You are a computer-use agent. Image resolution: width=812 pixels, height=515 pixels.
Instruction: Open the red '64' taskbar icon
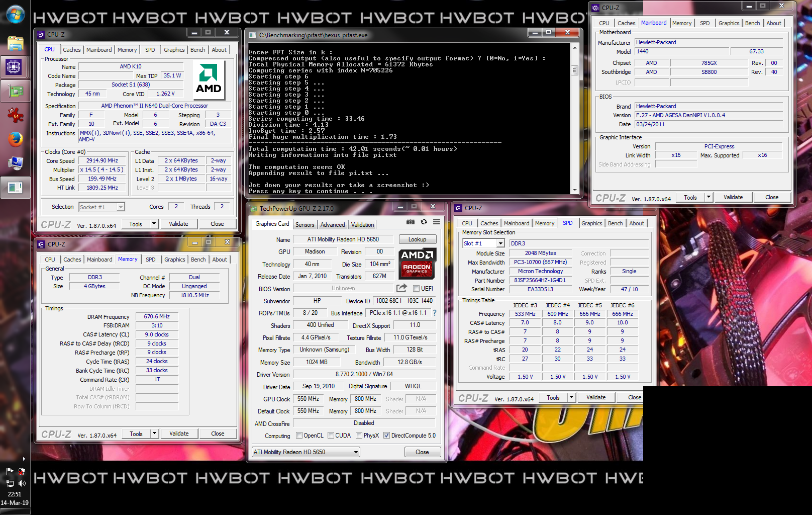[x=15, y=115]
